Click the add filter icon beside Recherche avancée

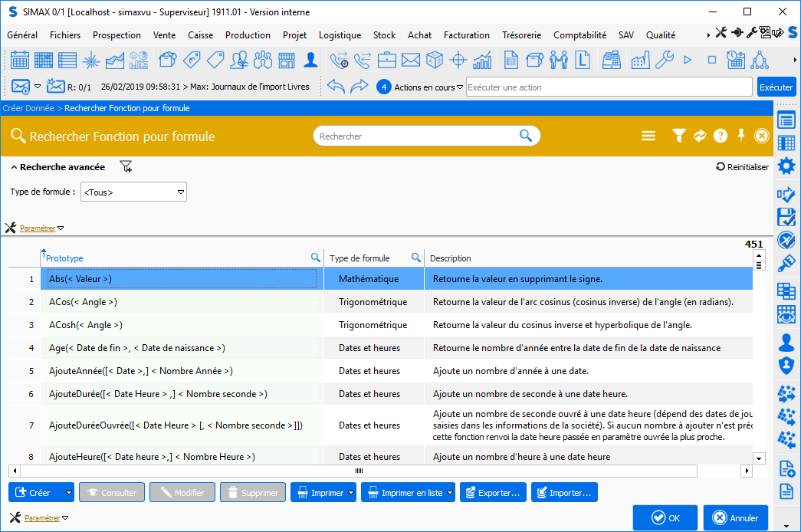(x=126, y=166)
